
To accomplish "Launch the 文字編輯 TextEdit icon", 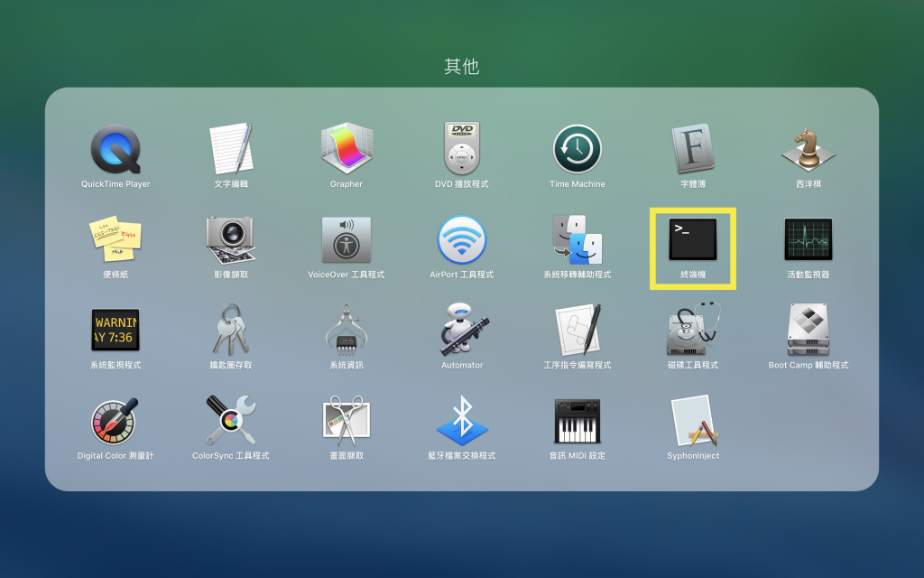I will pos(231,149).
